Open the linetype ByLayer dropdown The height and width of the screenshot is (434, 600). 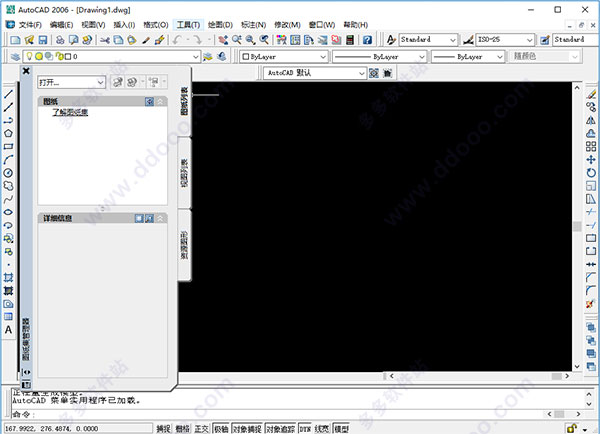click(379, 57)
